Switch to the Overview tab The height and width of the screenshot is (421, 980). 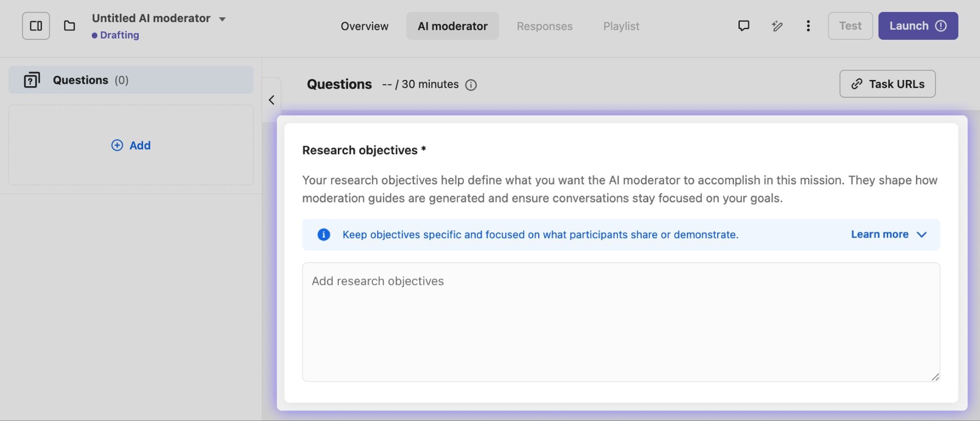coord(364,26)
